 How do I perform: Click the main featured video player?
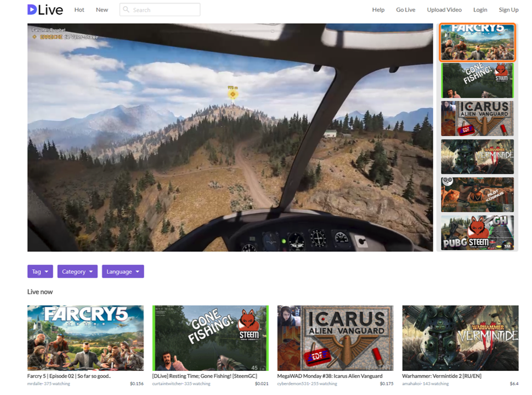click(230, 138)
